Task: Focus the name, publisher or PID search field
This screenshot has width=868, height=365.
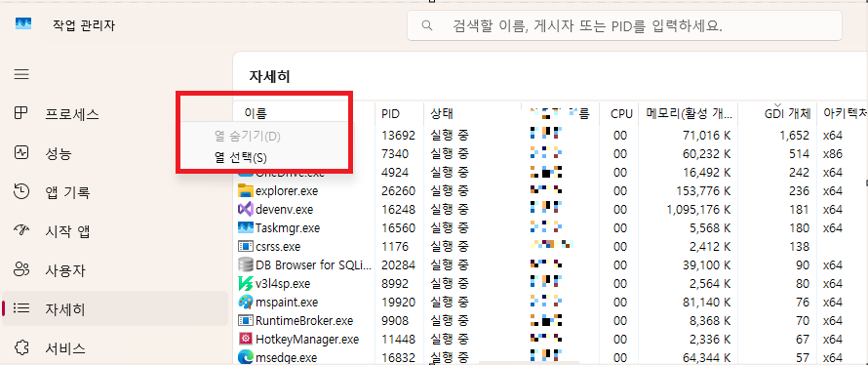Action: coord(624,25)
